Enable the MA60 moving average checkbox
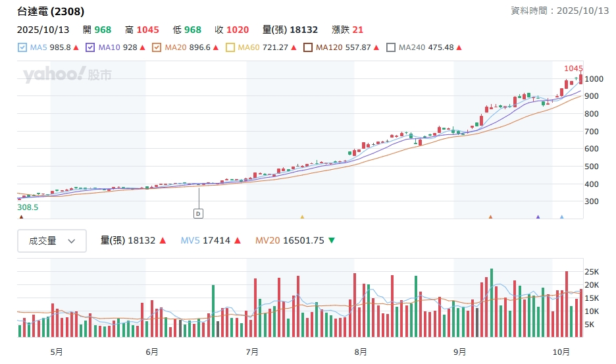The width and height of the screenshot is (616, 364). 230,47
